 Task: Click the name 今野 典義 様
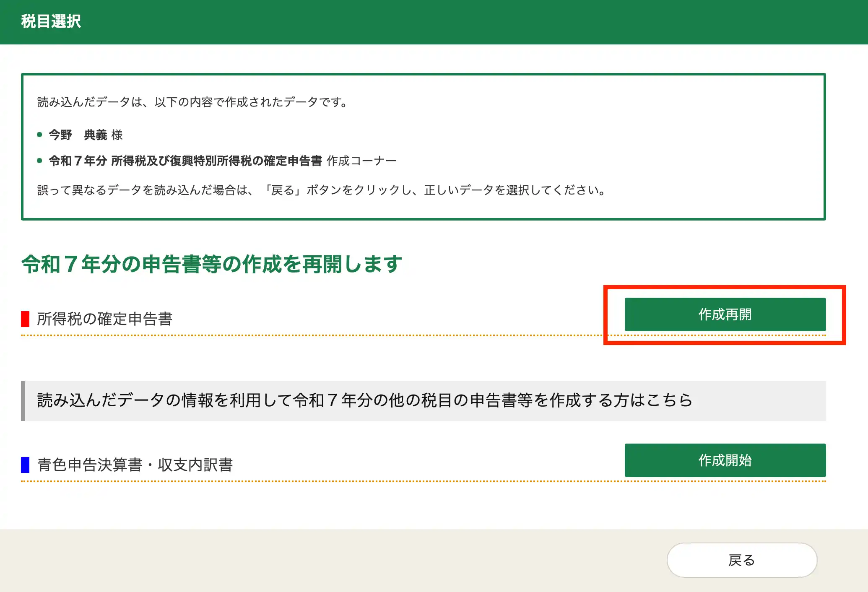(x=86, y=135)
